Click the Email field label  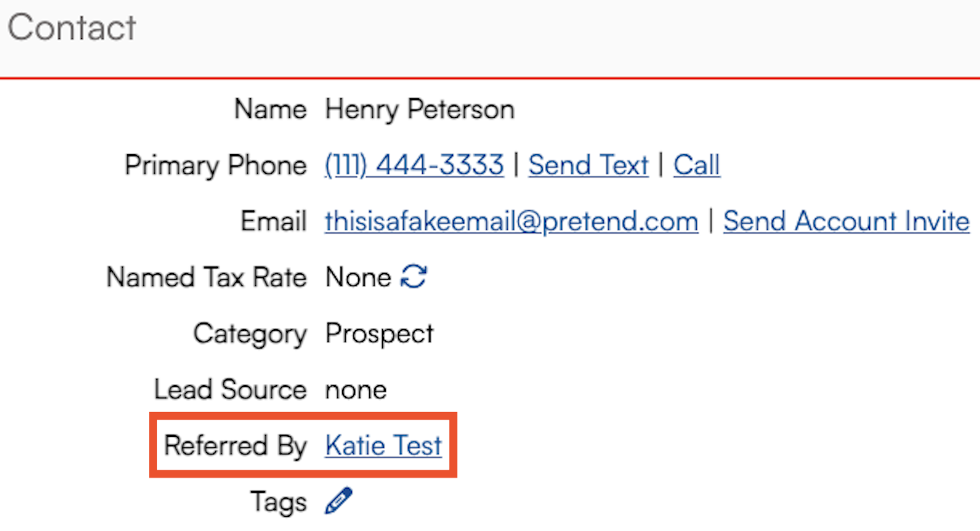tap(273, 222)
